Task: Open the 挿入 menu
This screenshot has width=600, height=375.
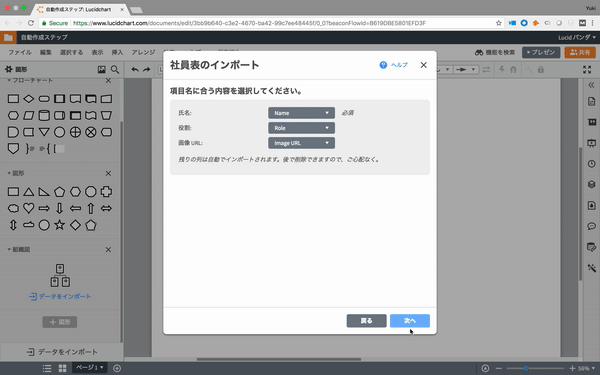Action: (x=117, y=52)
